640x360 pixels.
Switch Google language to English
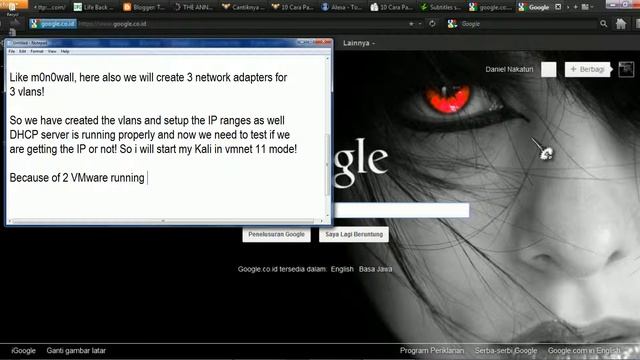tap(342, 269)
